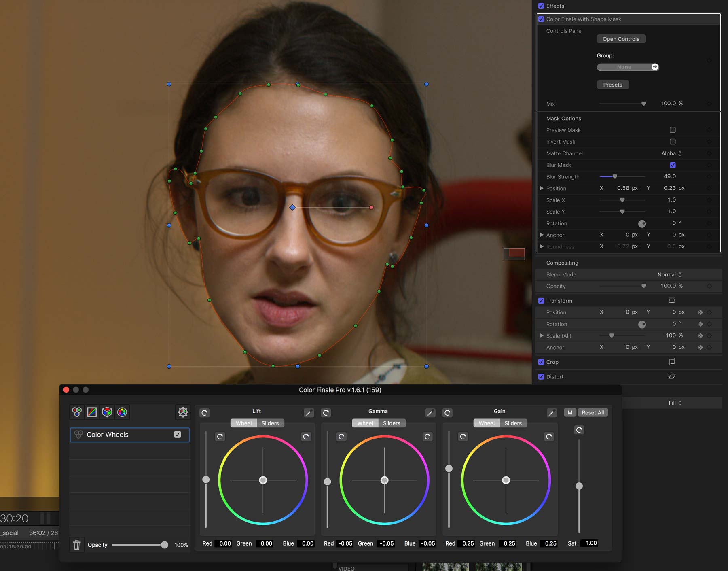Uncheck Blur Mask checkbox

[x=673, y=165]
